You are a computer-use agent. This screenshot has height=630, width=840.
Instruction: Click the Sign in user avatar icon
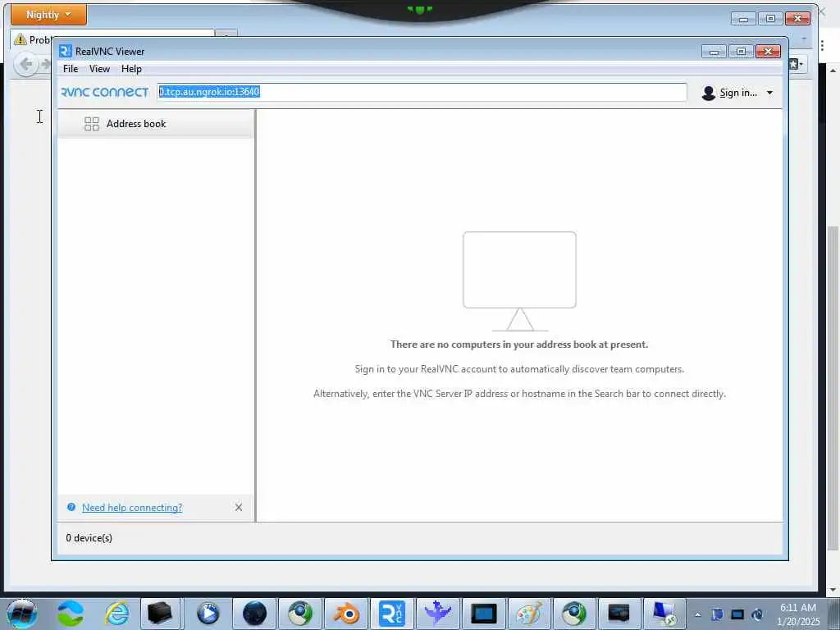708,93
